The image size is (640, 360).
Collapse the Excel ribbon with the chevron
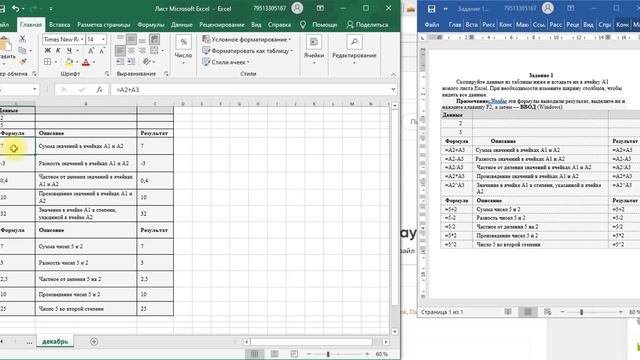(x=393, y=74)
